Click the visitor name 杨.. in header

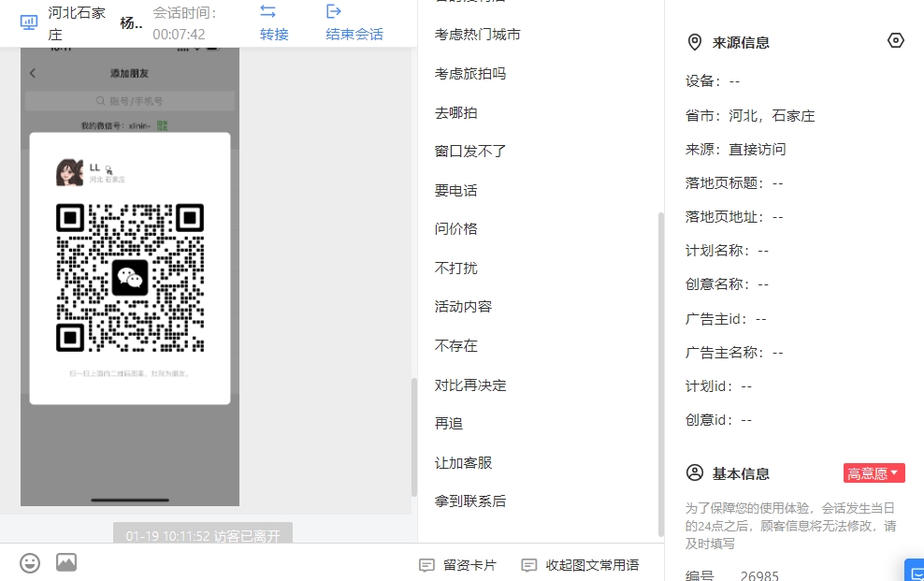coord(131,23)
